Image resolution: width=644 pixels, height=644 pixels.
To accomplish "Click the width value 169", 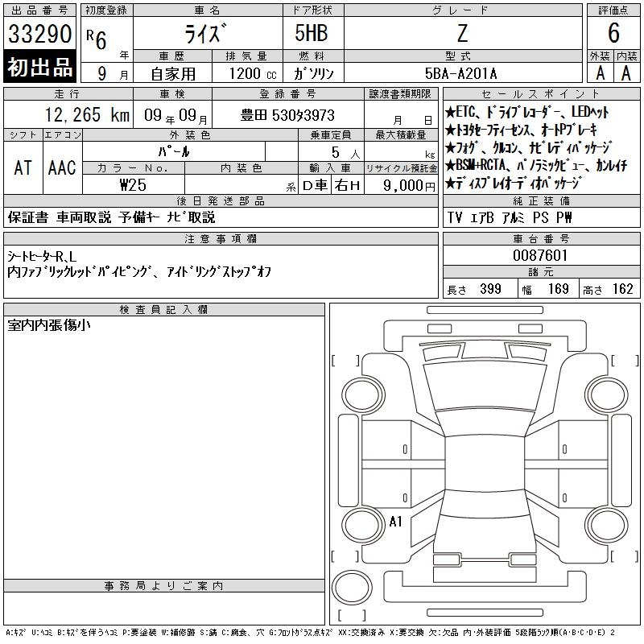I will pos(558,289).
